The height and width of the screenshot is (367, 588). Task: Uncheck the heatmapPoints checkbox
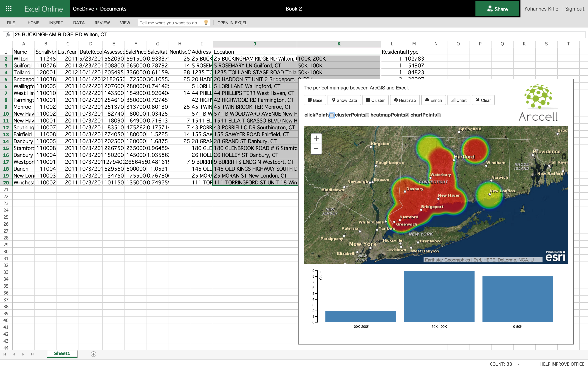click(x=407, y=115)
